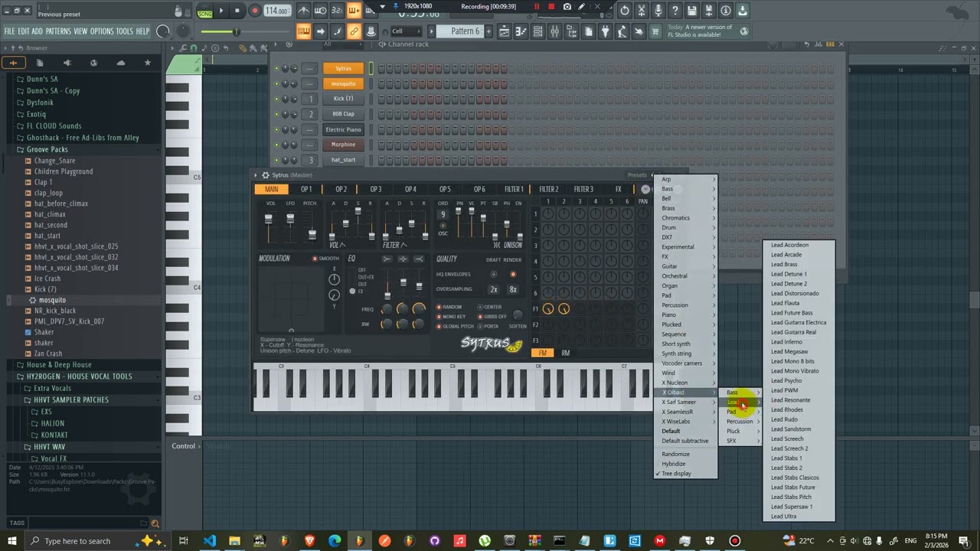Start playback with the play button
This screenshot has height=551, width=980.
[221, 11]
